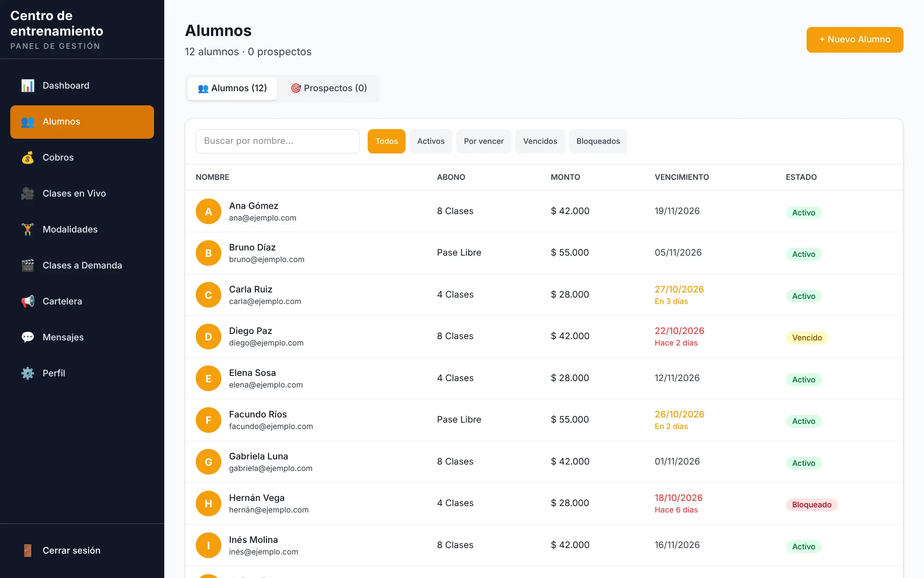Open Mensajes from the sidebar

tap(82, 337)
